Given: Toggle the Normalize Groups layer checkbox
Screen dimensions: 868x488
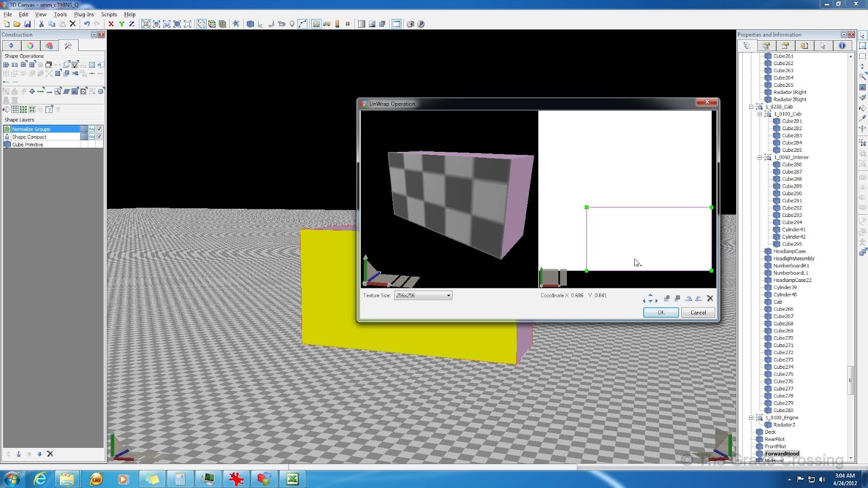Looking at the screenshot, I should [99, 129].
